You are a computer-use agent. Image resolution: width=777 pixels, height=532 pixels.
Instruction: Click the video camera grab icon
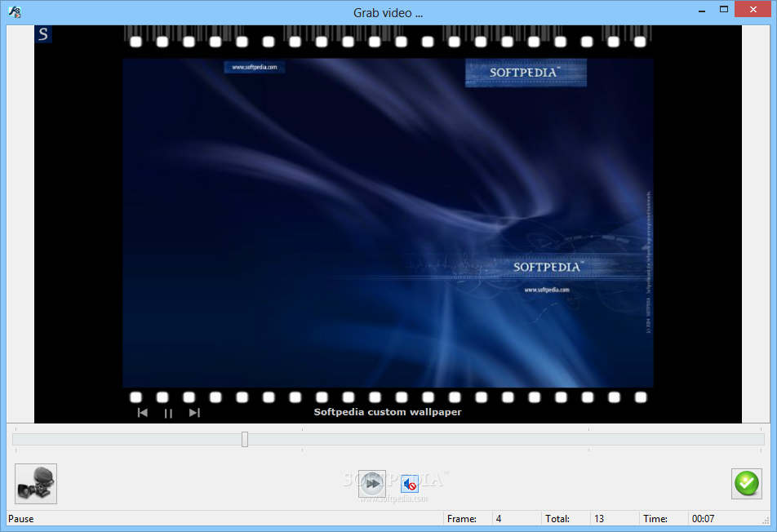coord(36,484)
